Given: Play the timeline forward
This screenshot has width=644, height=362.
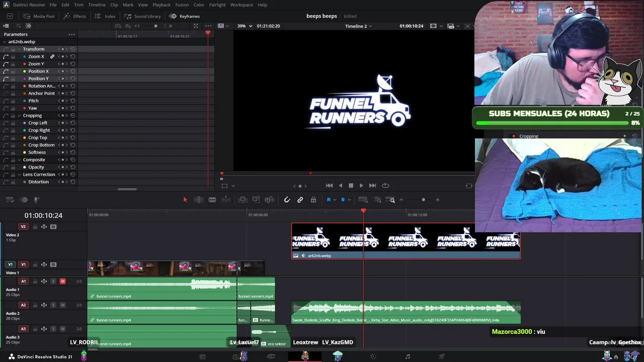Looking at the screenshot, I should [x=361, y=186].
